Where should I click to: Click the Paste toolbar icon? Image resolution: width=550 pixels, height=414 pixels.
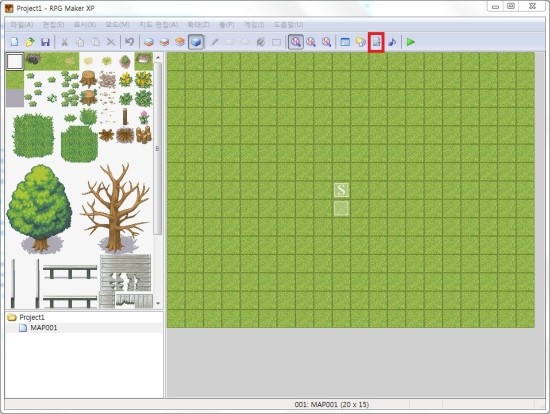pyautogui.click(x=95, y=42)
